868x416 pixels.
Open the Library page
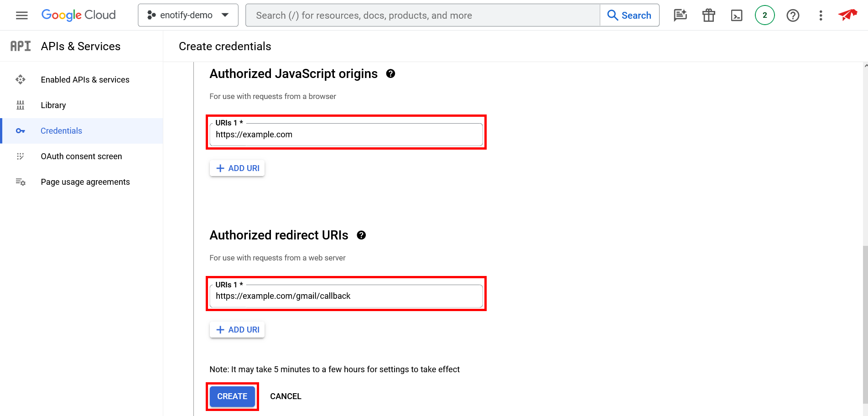tap(53, 105)
